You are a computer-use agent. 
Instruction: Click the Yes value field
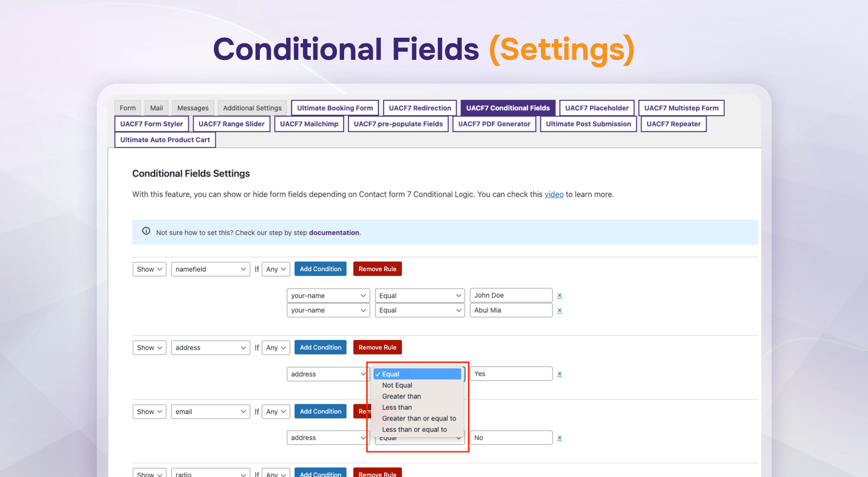pos(511,374)
